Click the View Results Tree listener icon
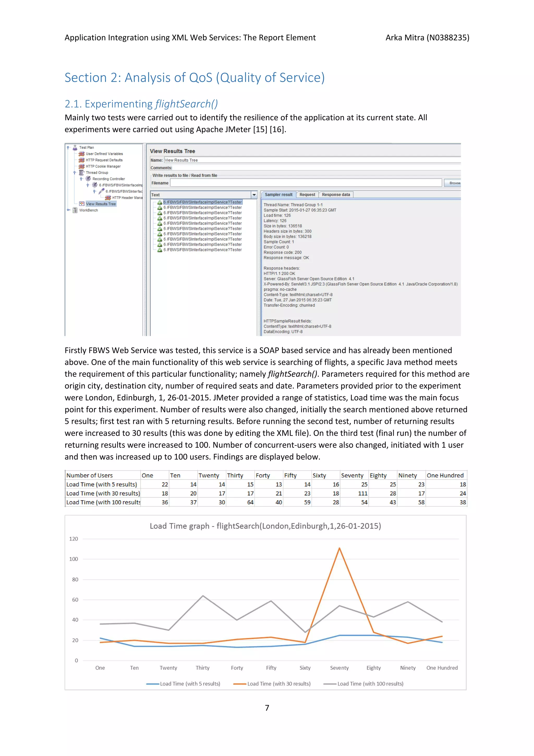 pyautogui.click(x=82, y=204)
